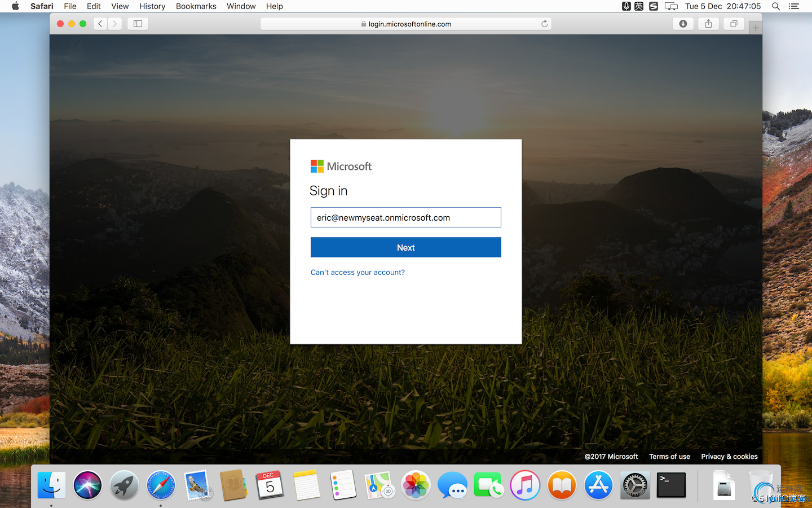Open Calendar showing DEC 5 in Dock

[270, 485]
